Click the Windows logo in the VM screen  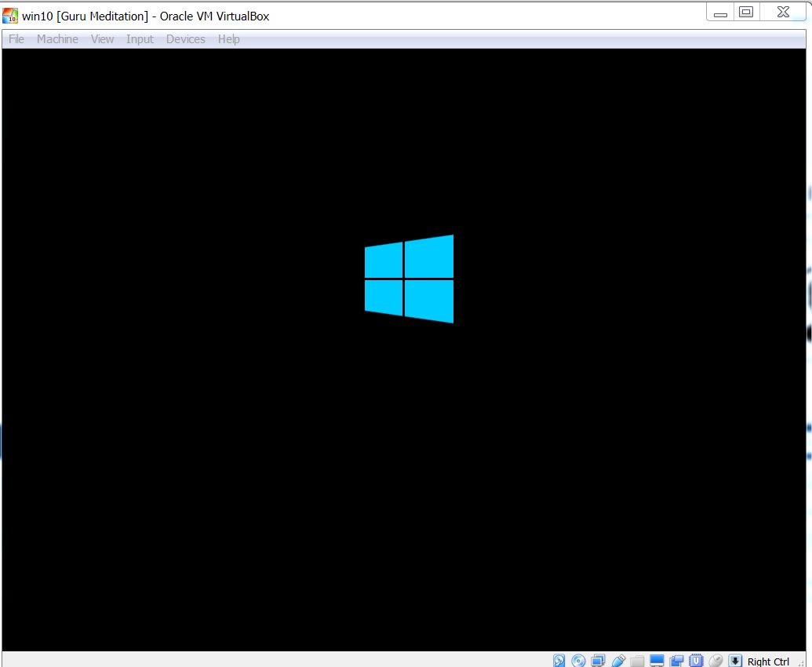pos(409,279)
